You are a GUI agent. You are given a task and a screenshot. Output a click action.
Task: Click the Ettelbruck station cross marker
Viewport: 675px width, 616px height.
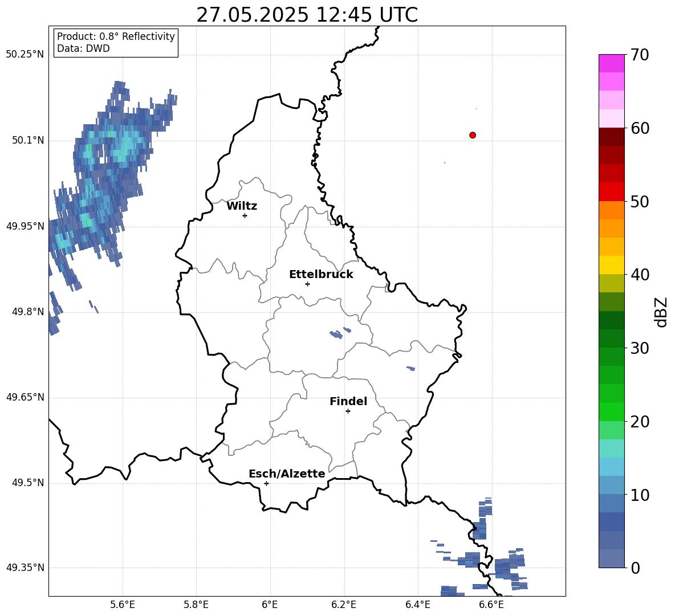point(307,284)
